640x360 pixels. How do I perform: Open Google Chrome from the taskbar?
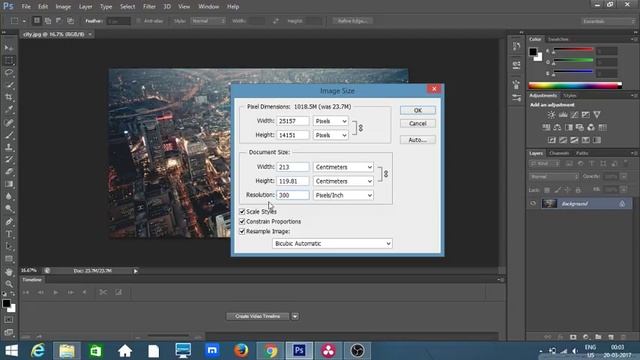(x=270, y=351)
